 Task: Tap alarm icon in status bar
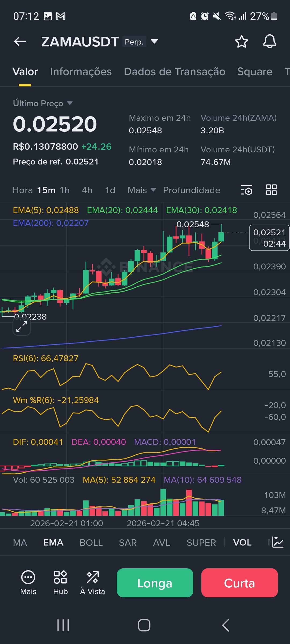[x=205, y=16]
